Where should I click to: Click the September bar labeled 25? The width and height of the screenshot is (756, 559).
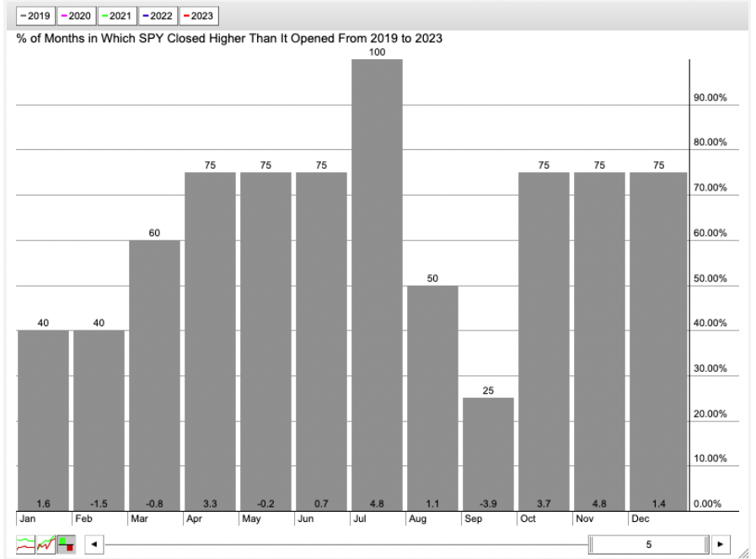(488, 454)
